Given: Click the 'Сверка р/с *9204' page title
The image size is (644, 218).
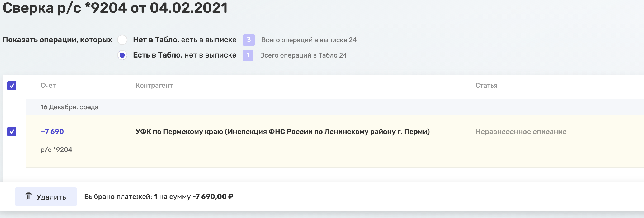Looking at the screenshot, I should (x=115, y=8).
